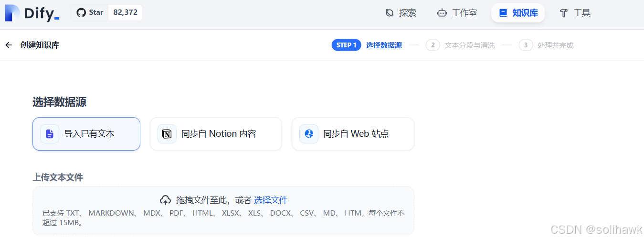644x240 pixels.
Task: Click step 2 文本分段与清洗
Action: pyautogui.click(x=460, y=45)
